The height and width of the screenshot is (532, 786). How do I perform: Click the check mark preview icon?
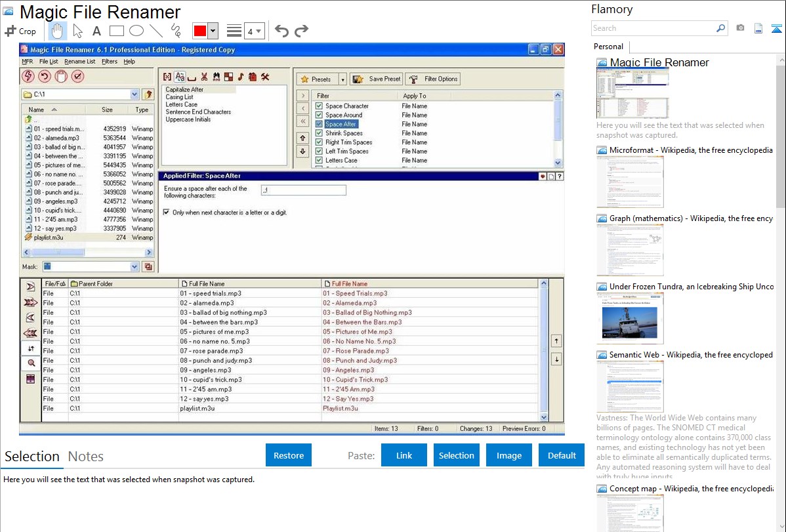tap(77, 76)
